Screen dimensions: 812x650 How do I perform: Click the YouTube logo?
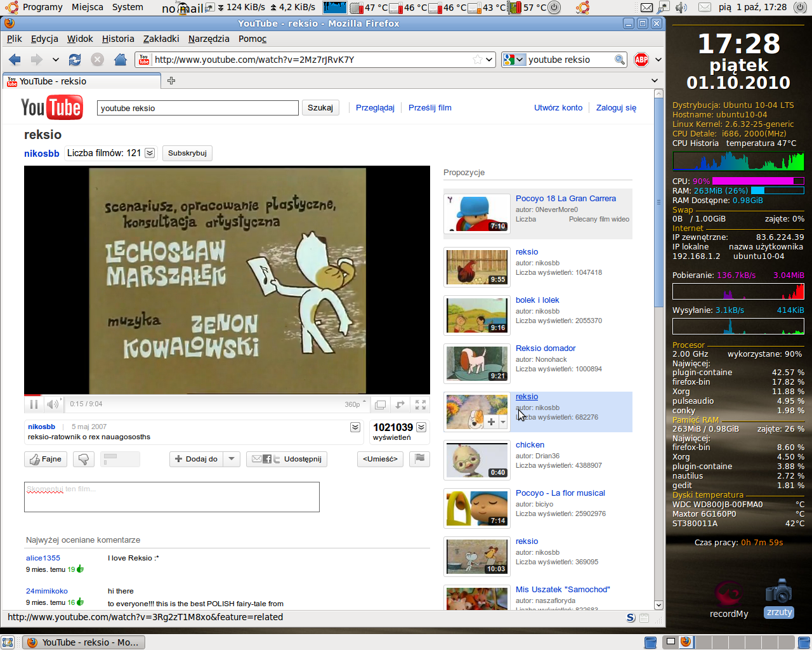51,108
